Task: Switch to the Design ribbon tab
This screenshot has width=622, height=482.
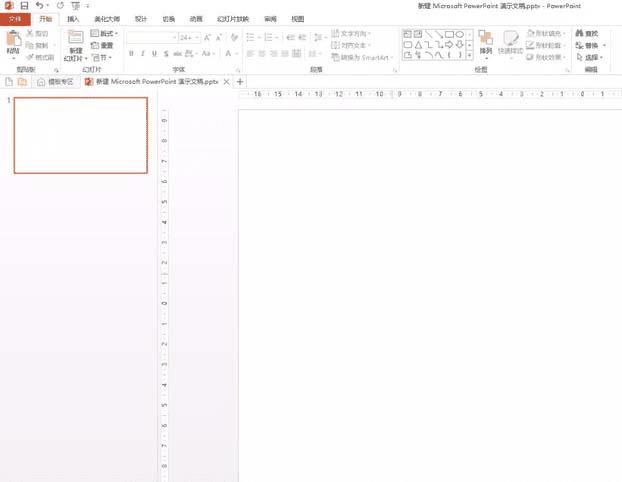Action: [x=141, y=19]
